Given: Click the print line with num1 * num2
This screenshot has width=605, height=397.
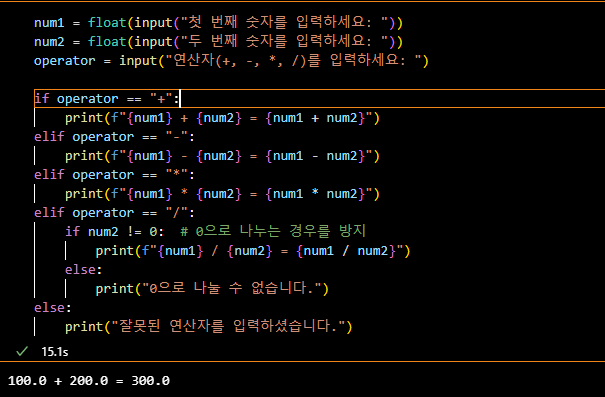Looking at the screenshot, I should pos(222,194).
